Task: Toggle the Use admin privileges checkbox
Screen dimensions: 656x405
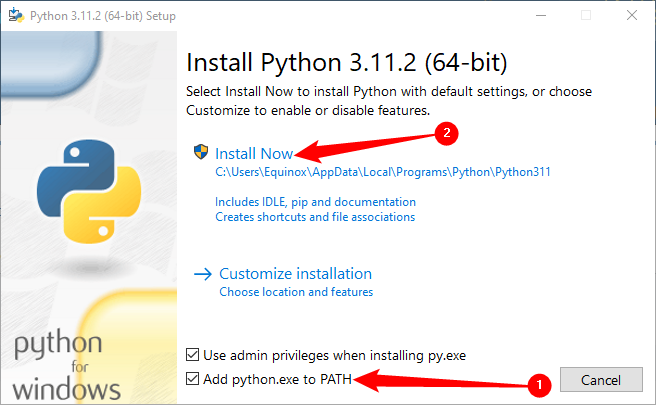Action: click(x=194, y=355)
